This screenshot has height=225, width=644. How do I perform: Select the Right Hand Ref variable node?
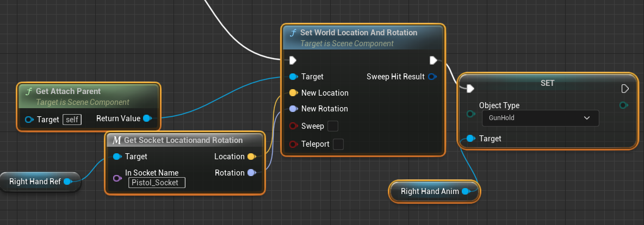coord(40,182)
